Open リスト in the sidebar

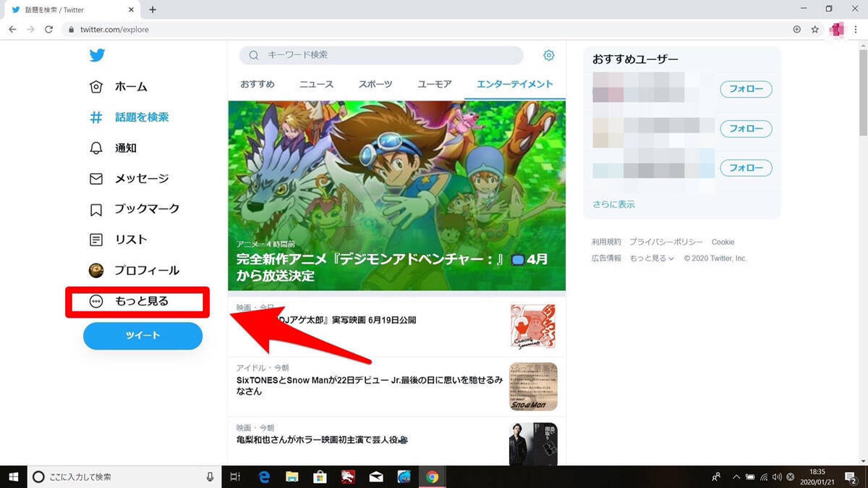click(119, 240)
